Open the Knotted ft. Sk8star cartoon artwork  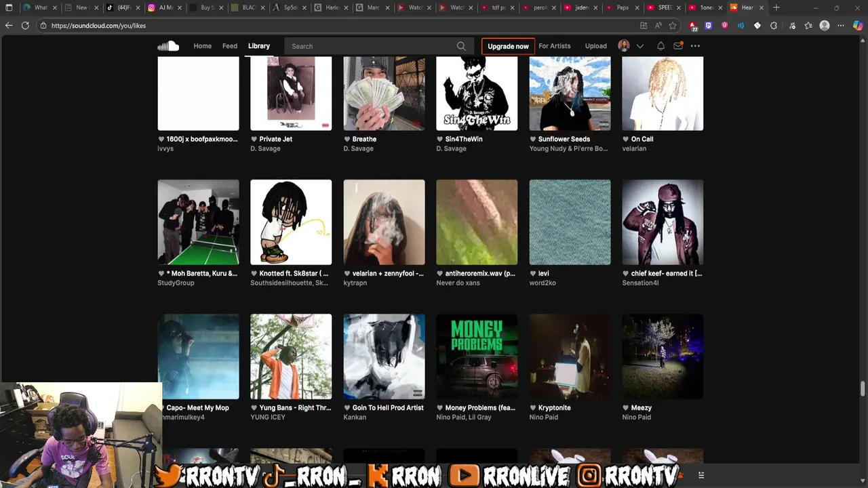click(x=291, y=222)
